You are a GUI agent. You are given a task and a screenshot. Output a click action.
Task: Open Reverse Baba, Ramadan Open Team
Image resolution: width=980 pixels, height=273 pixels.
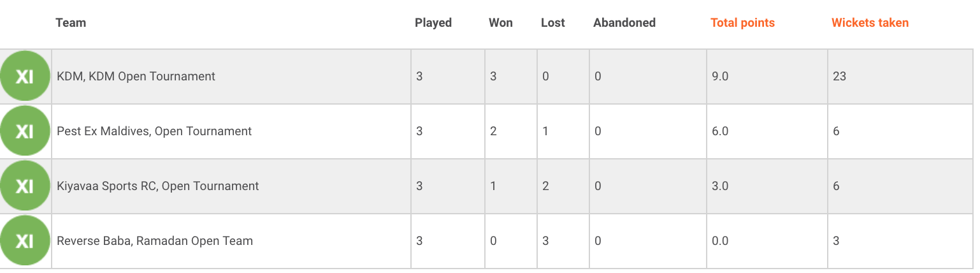tap(155, 241)
